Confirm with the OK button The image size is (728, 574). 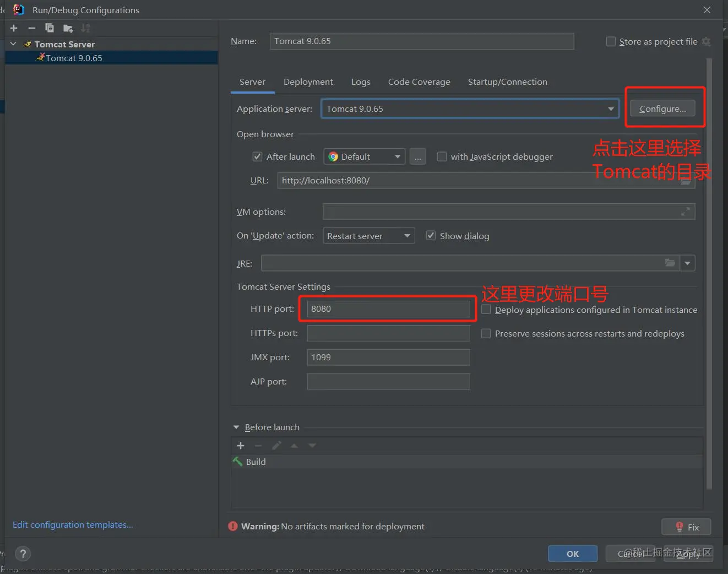pos(573,554)
